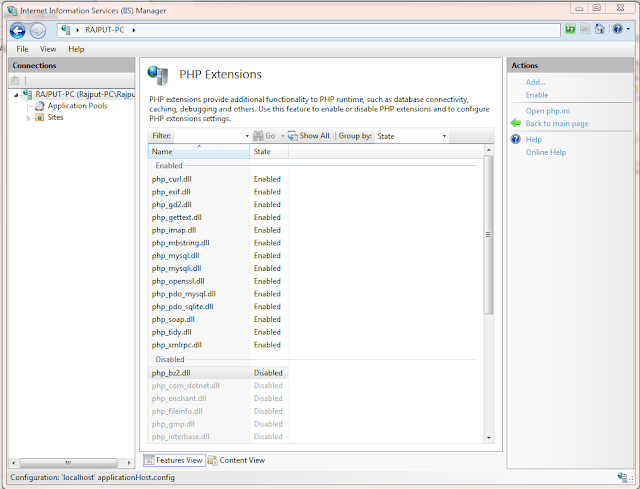The height and width of the screenshot is (489, 640).
Task: Click status bar network icon at bottom right
Action: pyautogui.click(x=623, y=478)
